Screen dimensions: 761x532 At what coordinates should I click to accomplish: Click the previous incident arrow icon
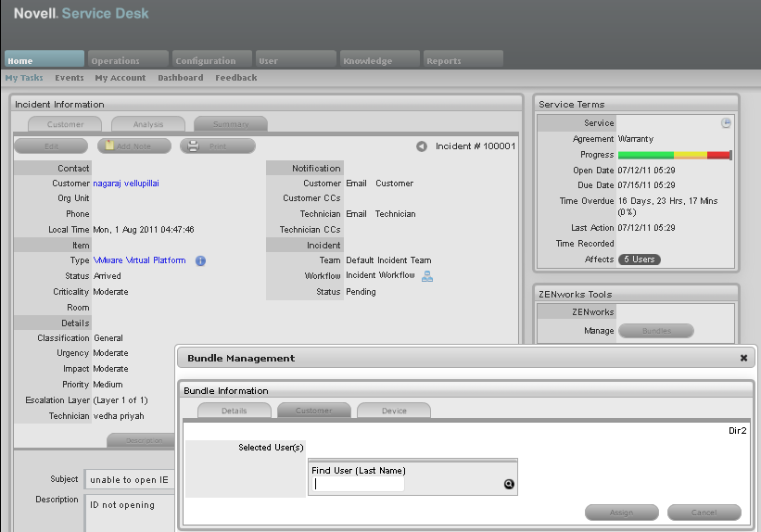pyautogui.click(x=422, y=146)
